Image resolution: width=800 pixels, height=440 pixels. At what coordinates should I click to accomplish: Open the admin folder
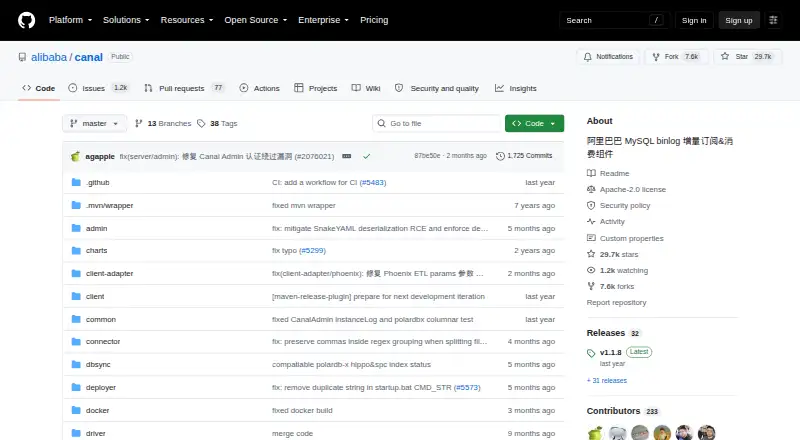(96, 228)
